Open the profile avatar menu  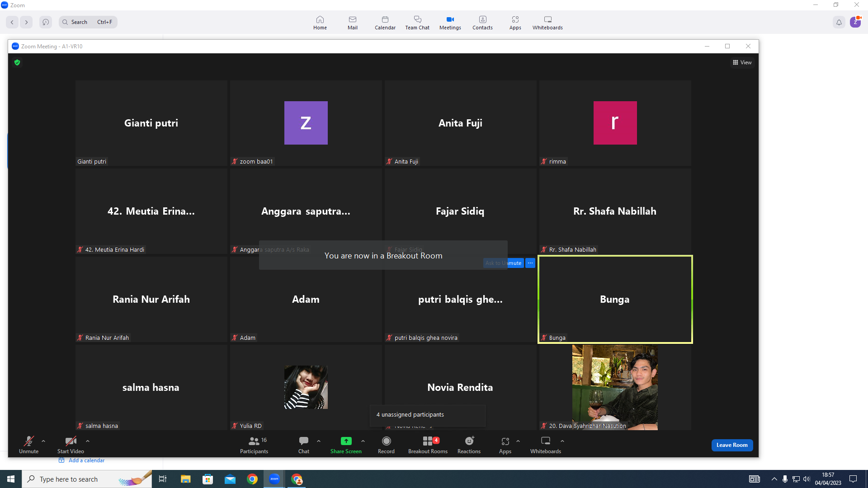pyautogui.click(x=855, y=22)
